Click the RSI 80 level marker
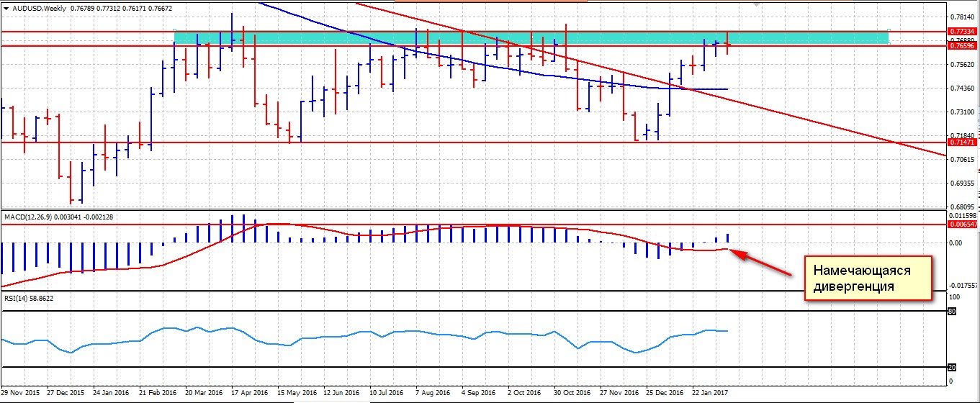Screen dimensions: 980x403 click(951, 312)
